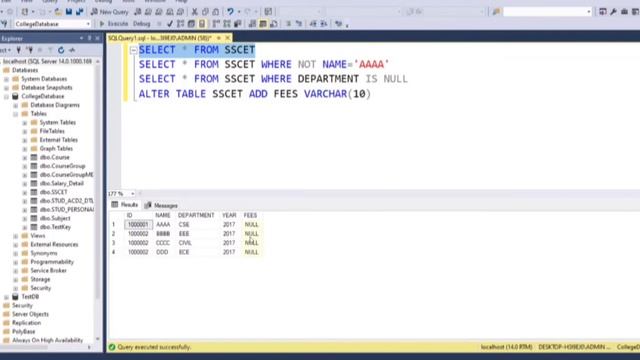Click the Results to Grid toolbar icon
Image resolution: width=640 pixels, height=360 pixels.
263,24
